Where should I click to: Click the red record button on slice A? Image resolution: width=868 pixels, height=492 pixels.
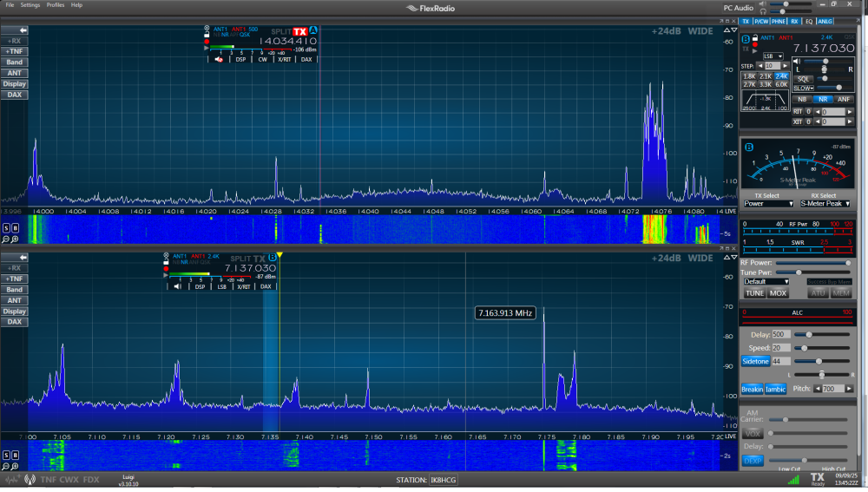pos(207,42)
